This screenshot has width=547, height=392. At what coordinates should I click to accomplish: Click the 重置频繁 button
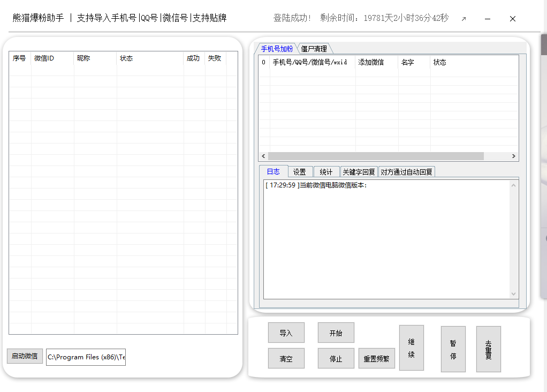coord(376,358)
